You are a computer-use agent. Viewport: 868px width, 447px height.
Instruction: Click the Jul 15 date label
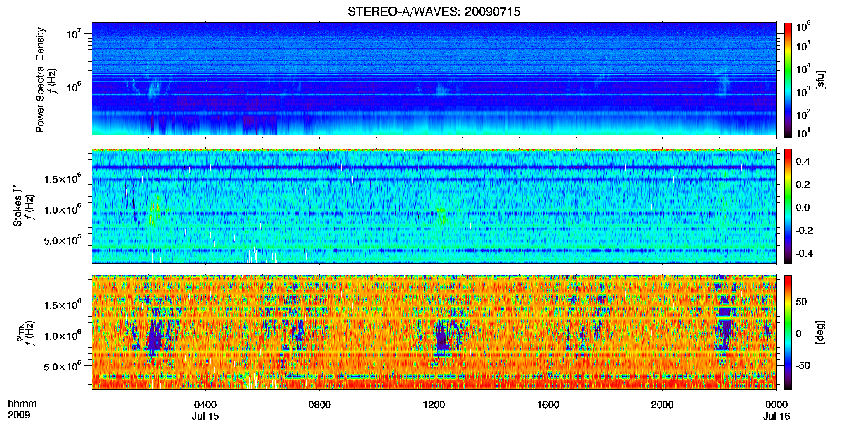tap(205, 416)
